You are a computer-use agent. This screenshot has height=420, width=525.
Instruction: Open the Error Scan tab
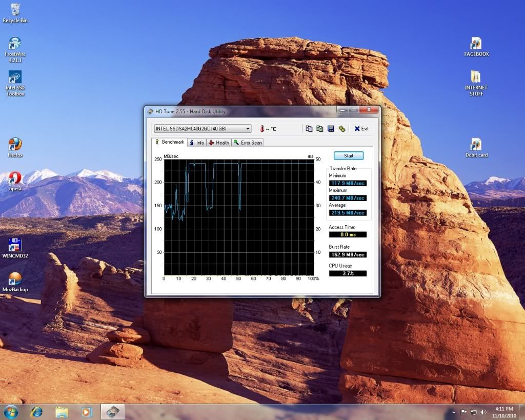coord(248,143)
